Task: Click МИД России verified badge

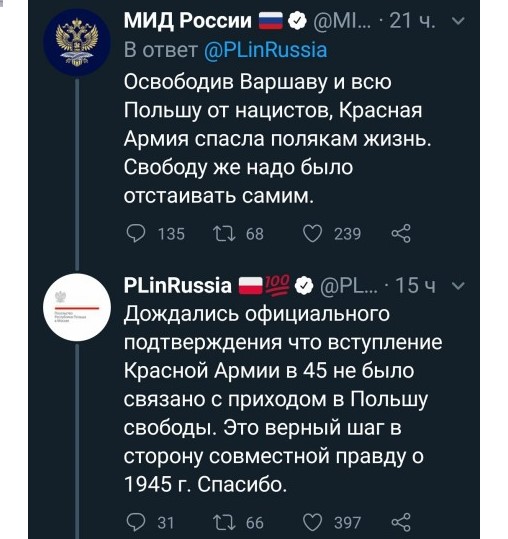Action: [x=297, y=21]
